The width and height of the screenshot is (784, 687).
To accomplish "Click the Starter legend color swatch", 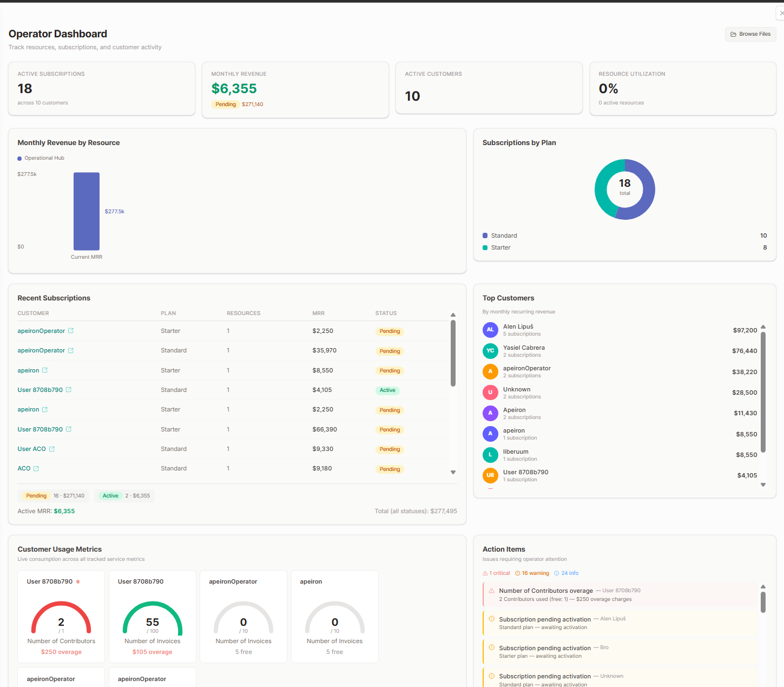I will pyautogui.click(x=485, y=247).
